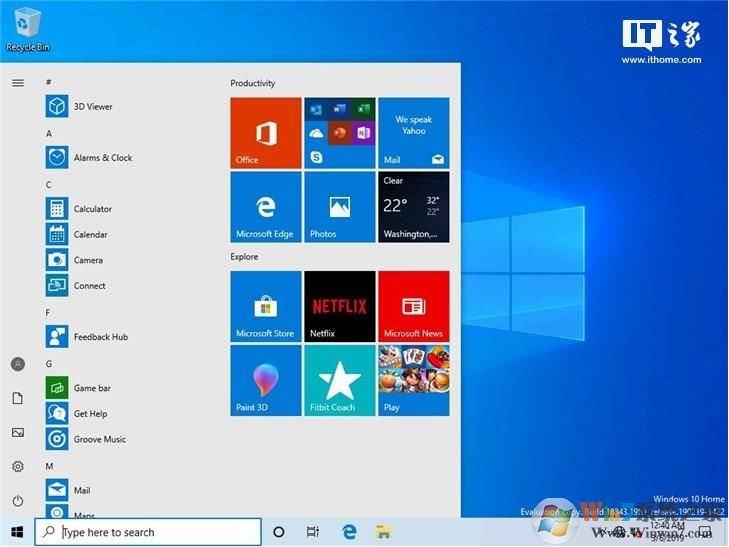The image size is (729, 547).
Task: Open the Microsoft Store tile
Action: 265,306
